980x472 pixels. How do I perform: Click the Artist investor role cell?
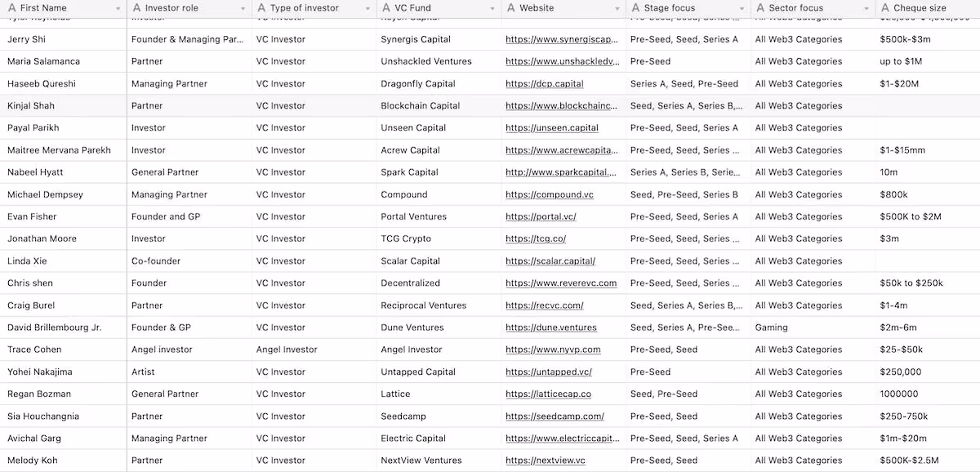pos(189,372)
